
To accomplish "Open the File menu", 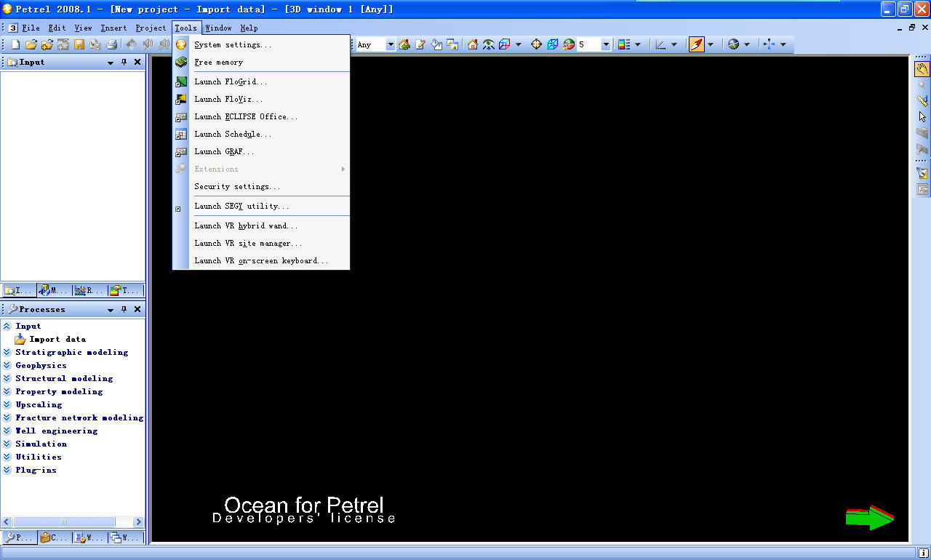I will point(31,28).
